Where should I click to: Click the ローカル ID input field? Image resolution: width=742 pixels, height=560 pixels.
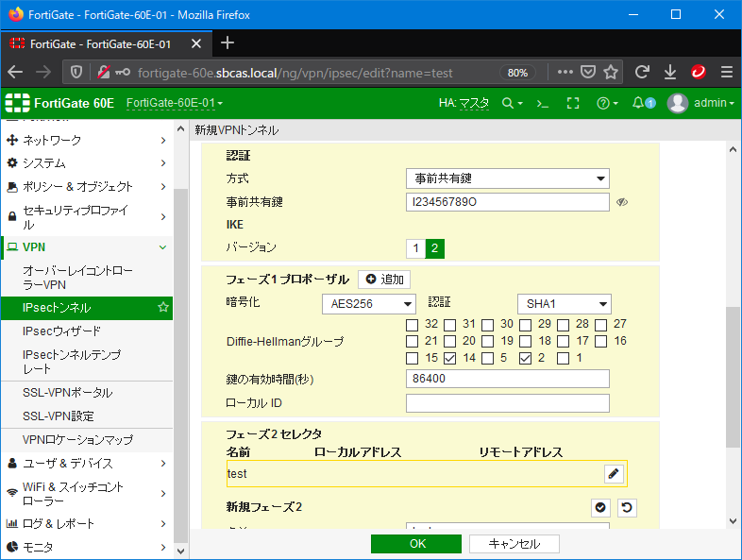pos(508,403)
